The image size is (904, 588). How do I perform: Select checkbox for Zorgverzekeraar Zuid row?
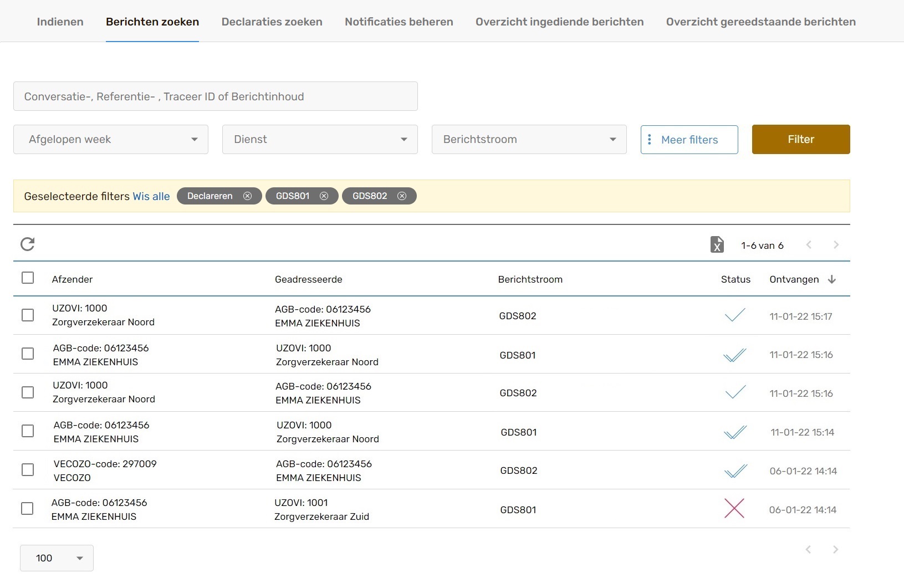tap(27, 509)
